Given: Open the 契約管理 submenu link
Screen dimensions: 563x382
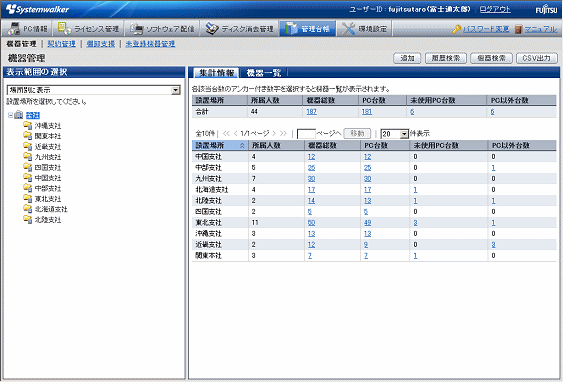Looking at the screenshot, I should (61, 44).
